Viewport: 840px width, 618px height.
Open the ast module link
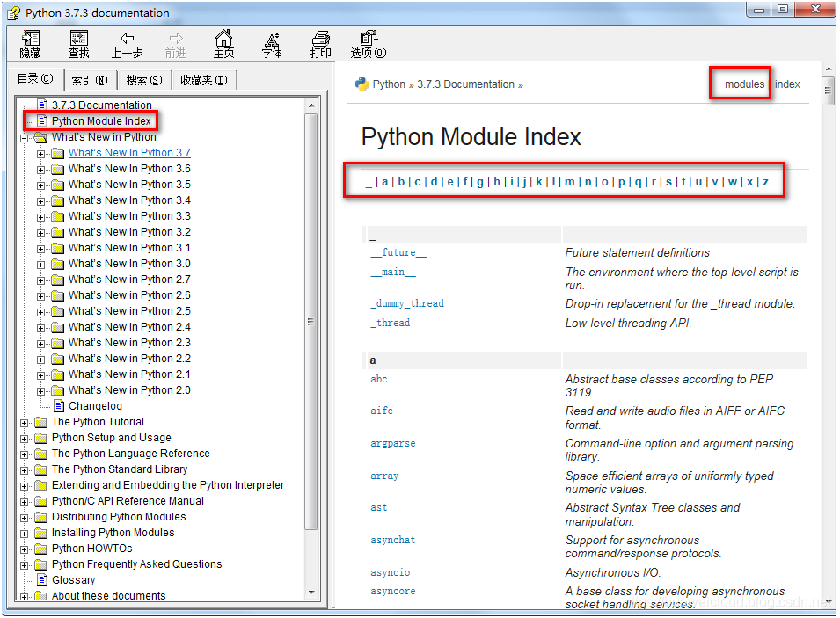pos(379,507)
